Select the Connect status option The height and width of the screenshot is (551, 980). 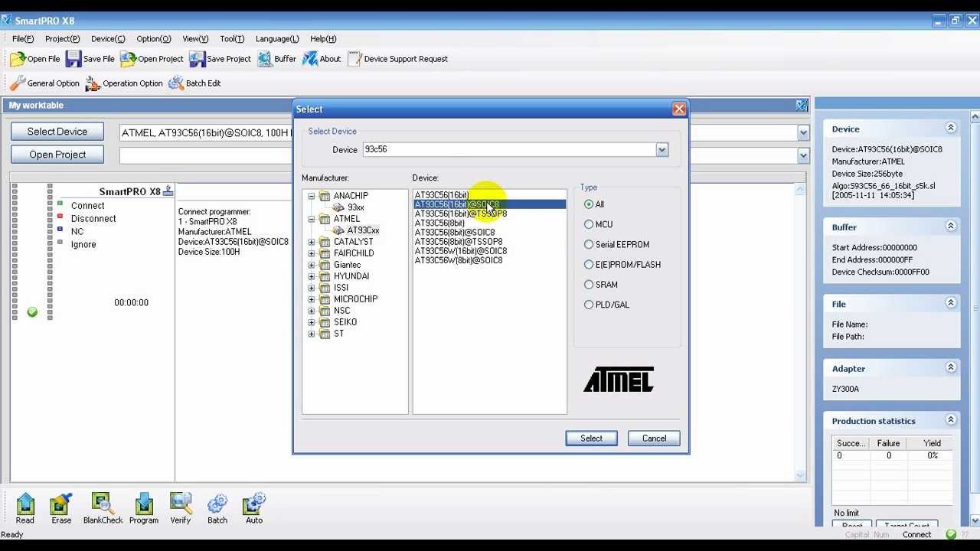point(87,206)
